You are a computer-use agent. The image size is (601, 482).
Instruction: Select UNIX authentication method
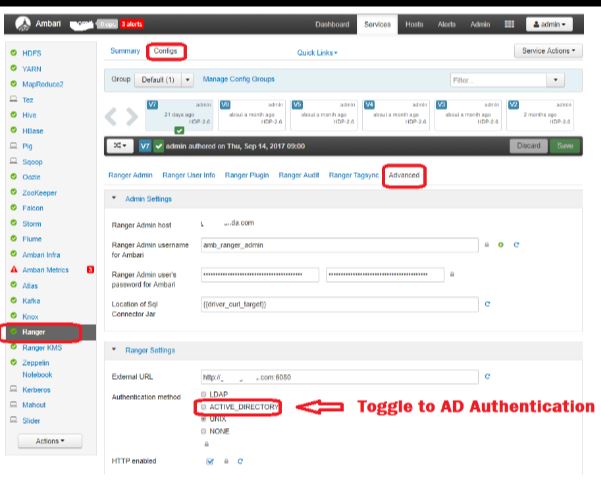(204, 419)
